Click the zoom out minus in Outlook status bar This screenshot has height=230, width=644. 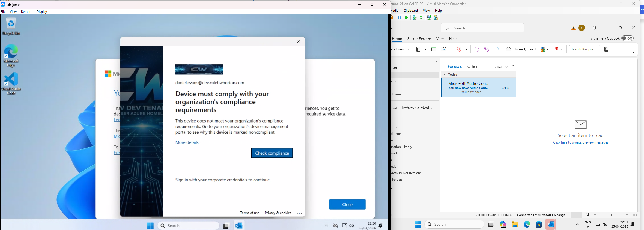(595, 215)
